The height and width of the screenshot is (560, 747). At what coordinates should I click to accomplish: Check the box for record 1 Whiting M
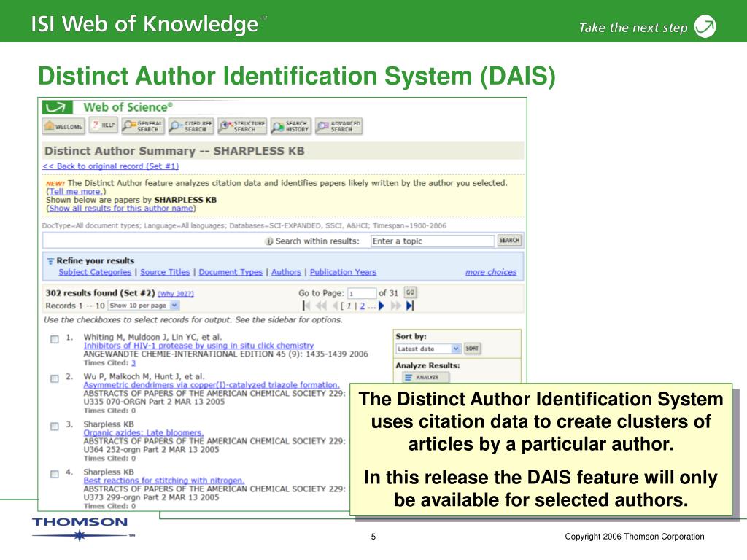tap(55, 339)
